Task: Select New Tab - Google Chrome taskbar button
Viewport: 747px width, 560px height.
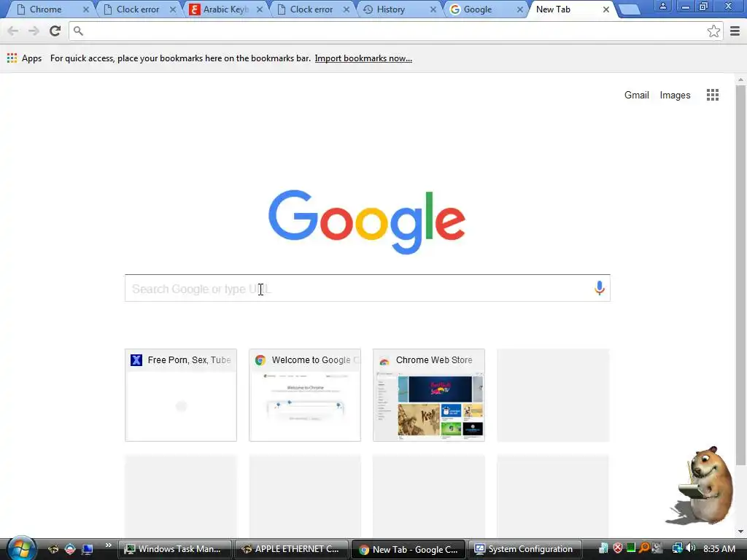Action: (x=409, y=549)
